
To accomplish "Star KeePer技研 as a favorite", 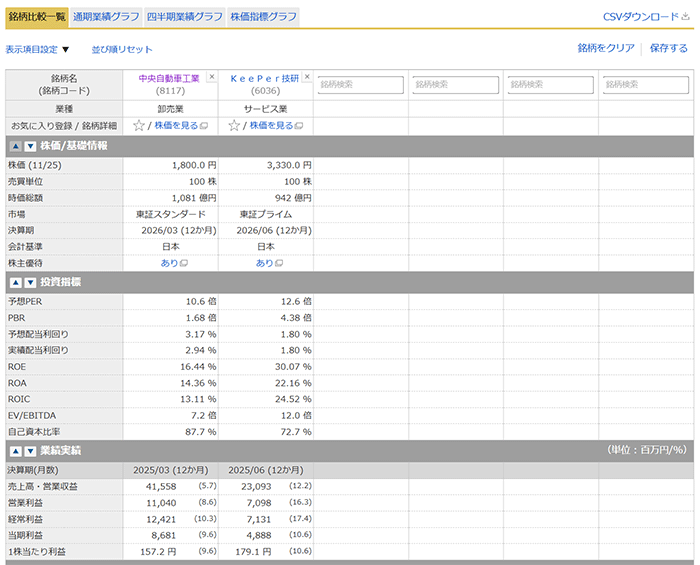I will point(234,126).
